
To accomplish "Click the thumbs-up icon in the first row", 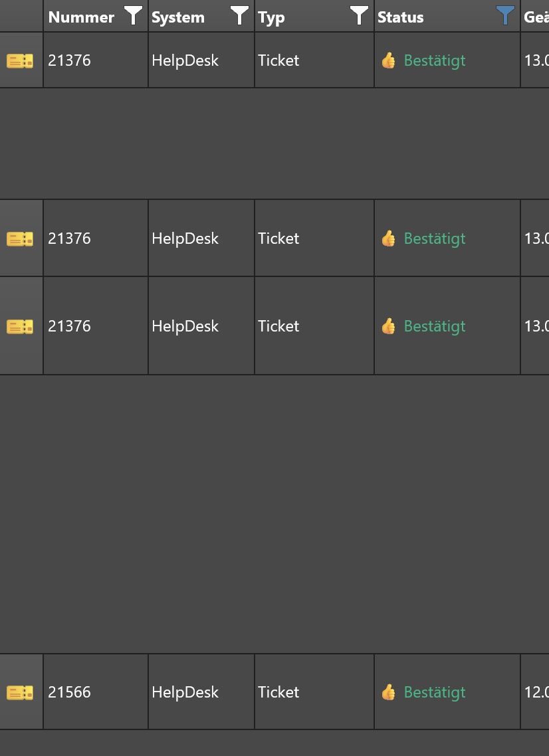I will [x=388, y=60].
